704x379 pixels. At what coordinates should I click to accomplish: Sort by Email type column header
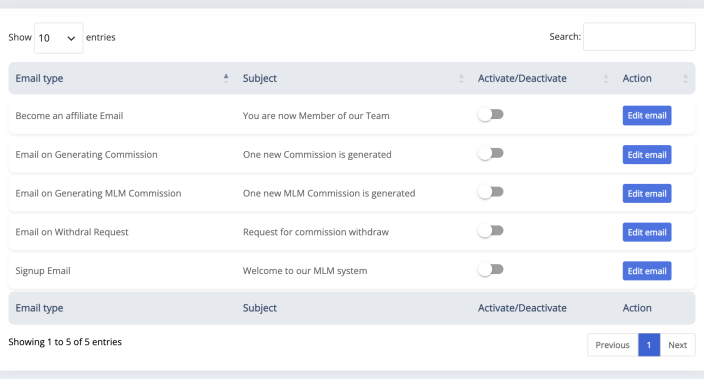tap(122, 78)
